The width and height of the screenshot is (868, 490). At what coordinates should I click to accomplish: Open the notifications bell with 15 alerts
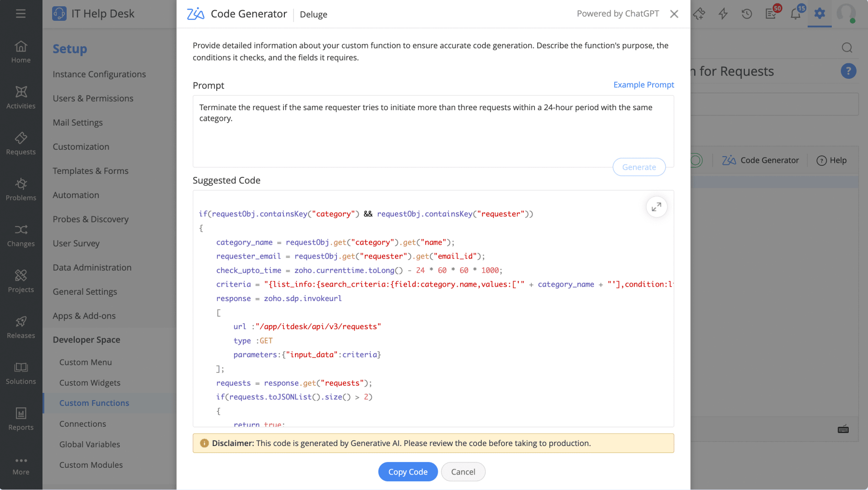click(x=795, y=14)
